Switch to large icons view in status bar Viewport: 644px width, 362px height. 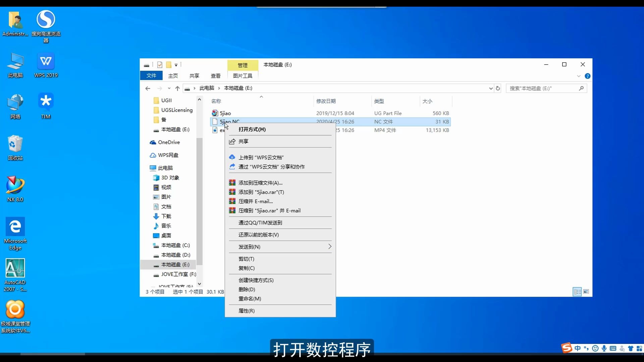[x=586, y=292]
